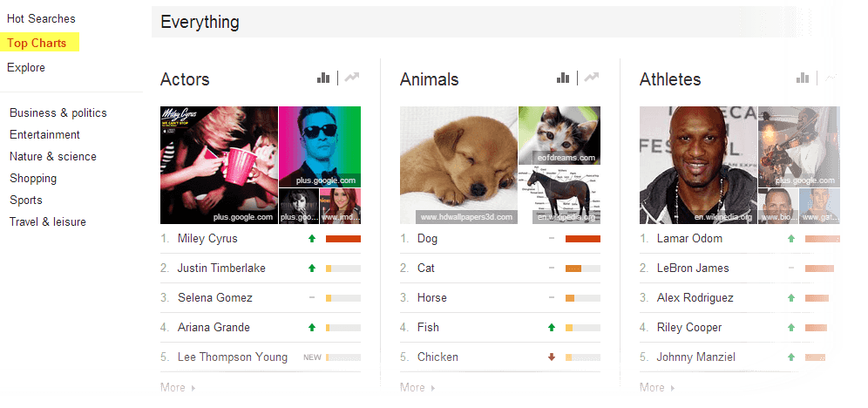Open Business & politics category
The width and height of the screenshot is (868, 408).
(x=58, y=113)
